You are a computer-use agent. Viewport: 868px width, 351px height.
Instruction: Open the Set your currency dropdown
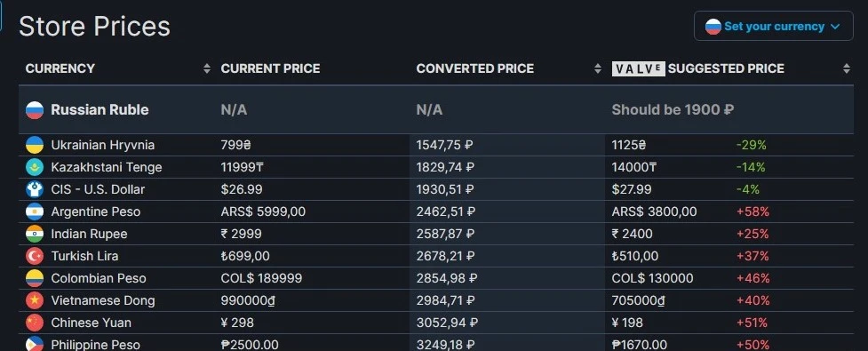pyautogui.click(x=773, y=26)
